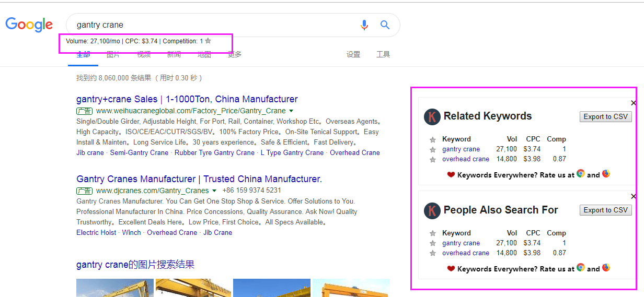Viewport: 644px width, 297px height.
Task: Switch to the 新闻 news tab
Action: [x=174, y=54]
